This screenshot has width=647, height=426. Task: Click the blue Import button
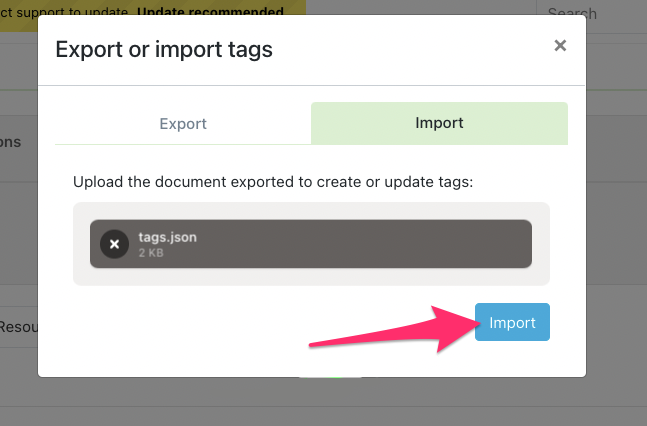pyautogui.click(x=512, y=323)
